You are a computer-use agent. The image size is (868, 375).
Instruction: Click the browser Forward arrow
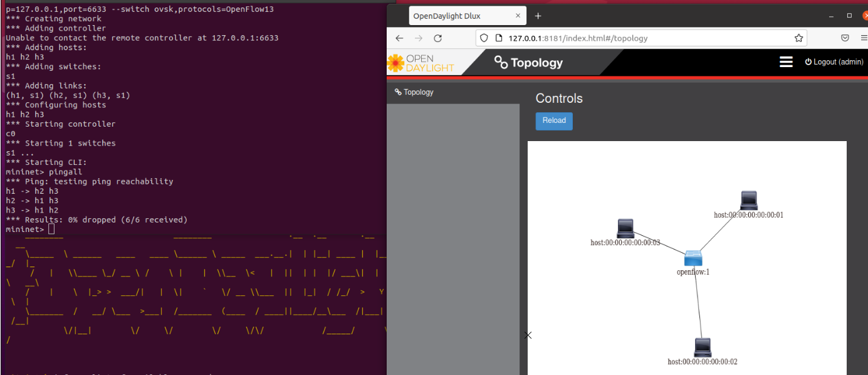point(419,38)
